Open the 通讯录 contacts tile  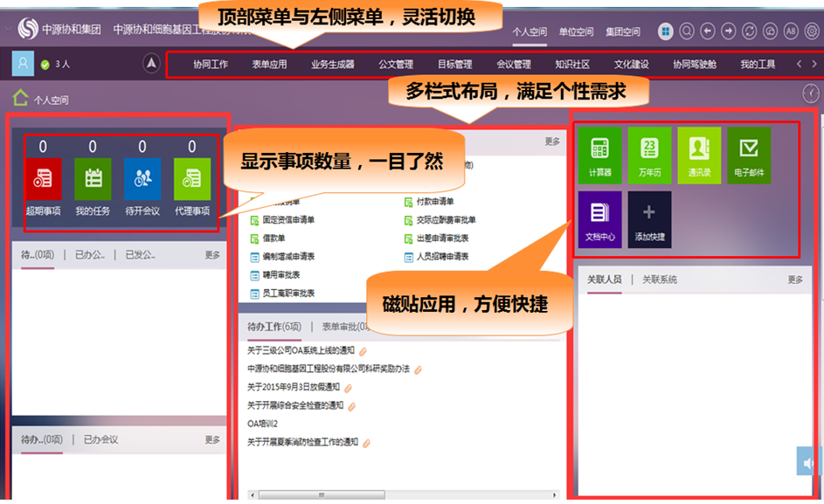tap(699, 155)
